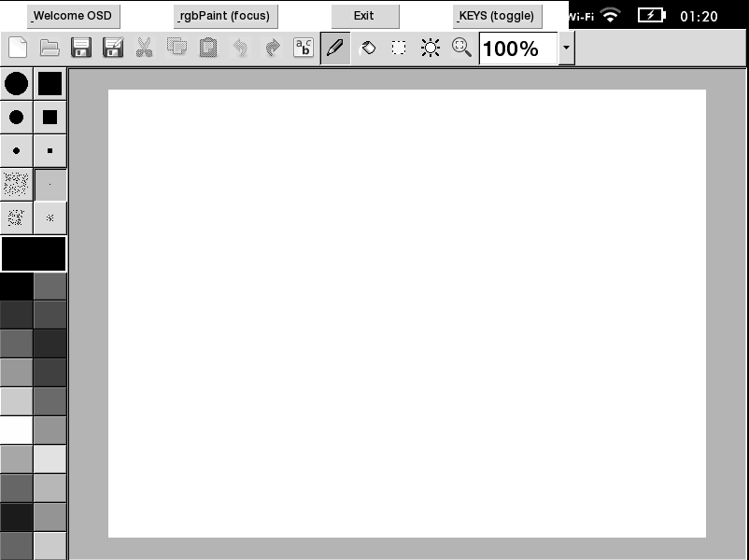Copy the selection to clipboard
This screenshot has height=560, width=749.
(x=177, y=48)
